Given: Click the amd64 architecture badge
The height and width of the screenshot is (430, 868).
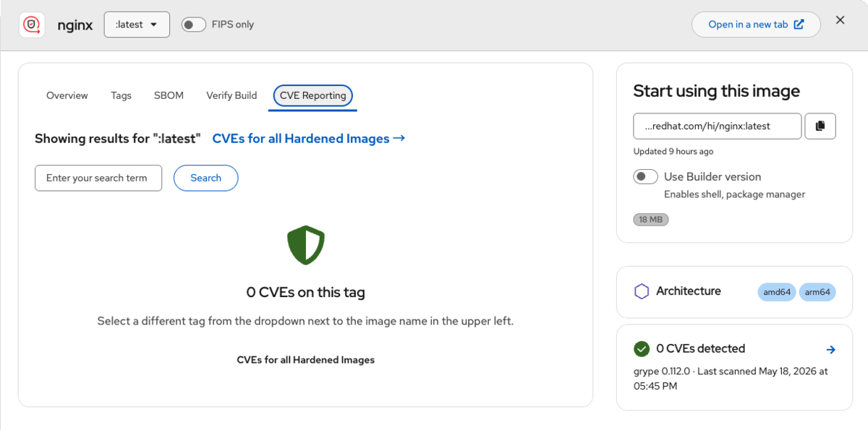Looking at the screenshot, I should (x=778, y=292).
